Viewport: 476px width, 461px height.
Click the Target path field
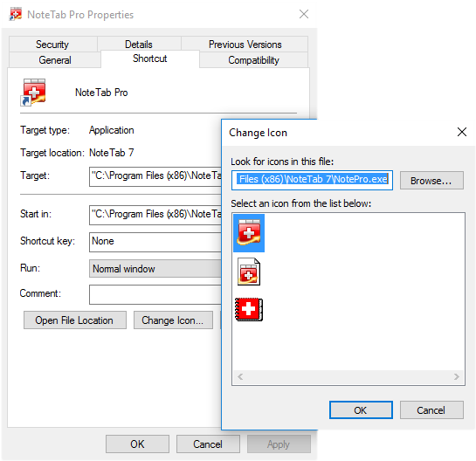point(155,176)
